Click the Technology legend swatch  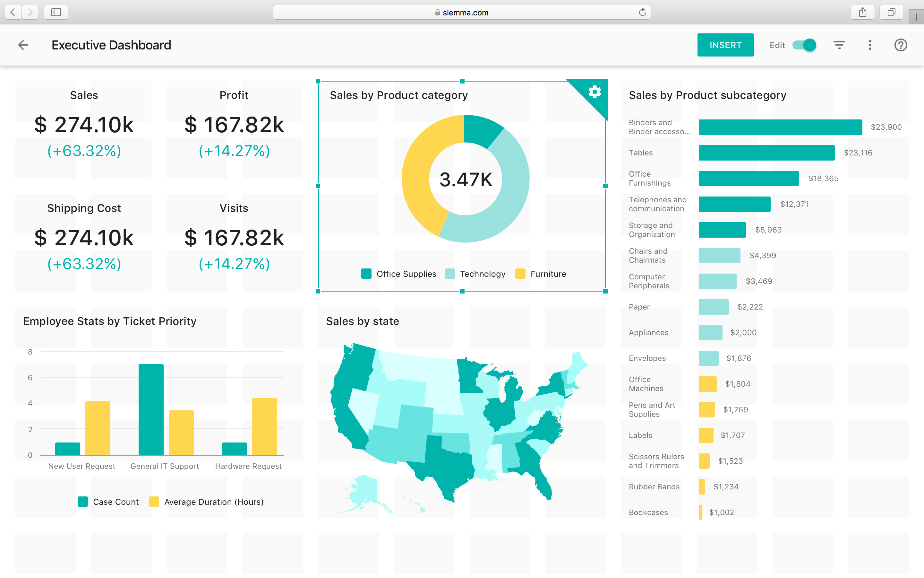(450, 274)
